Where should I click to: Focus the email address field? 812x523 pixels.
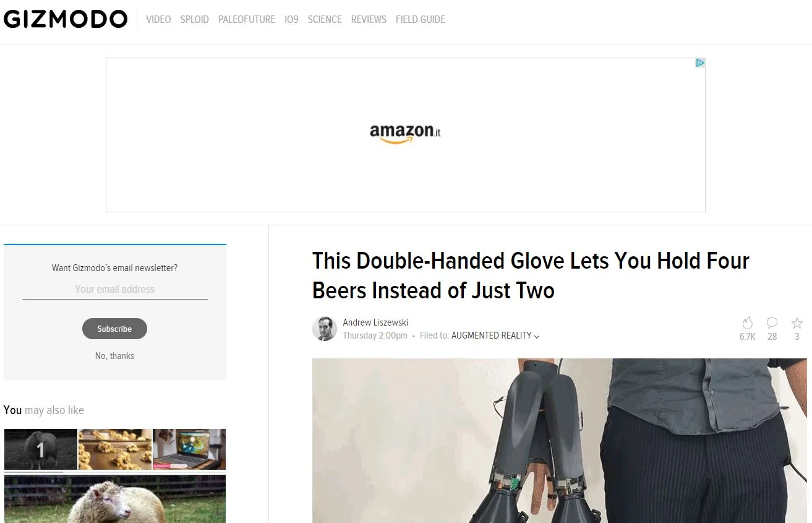[115, 290]
